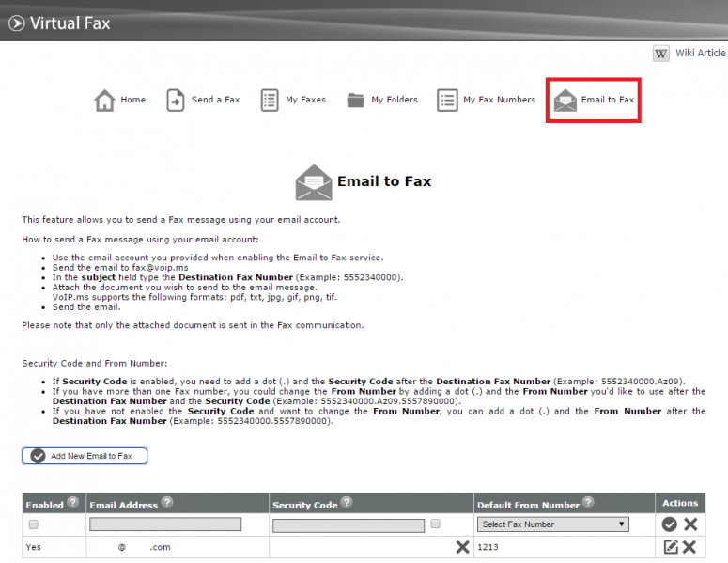This screenshot has width=728, height=563.
Task: Click the Wiki Article W icon
Action: click(x=661, y=54)
